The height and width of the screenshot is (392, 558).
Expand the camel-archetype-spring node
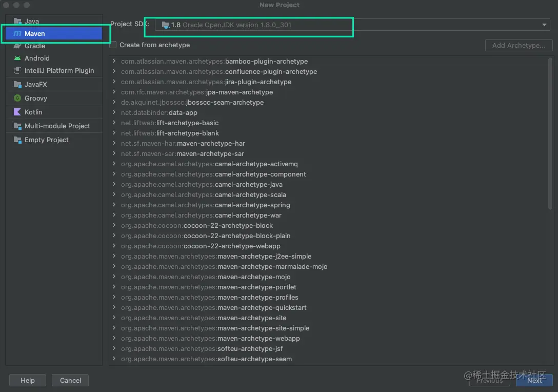click(114, 205)
